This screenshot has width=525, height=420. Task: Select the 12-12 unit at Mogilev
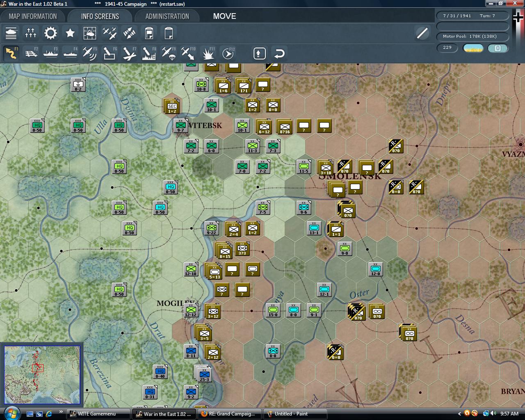click(x=191, y=310)
